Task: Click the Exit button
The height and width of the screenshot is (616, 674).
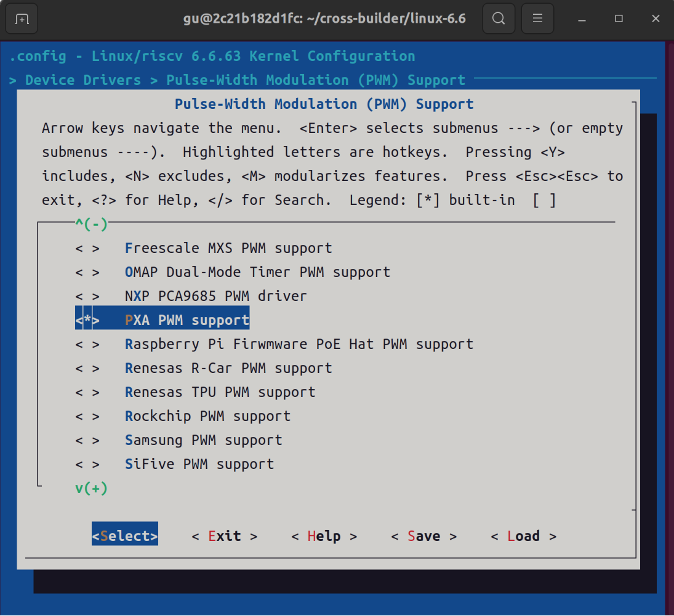Action: pyautogui.click(x=225, y=536)
